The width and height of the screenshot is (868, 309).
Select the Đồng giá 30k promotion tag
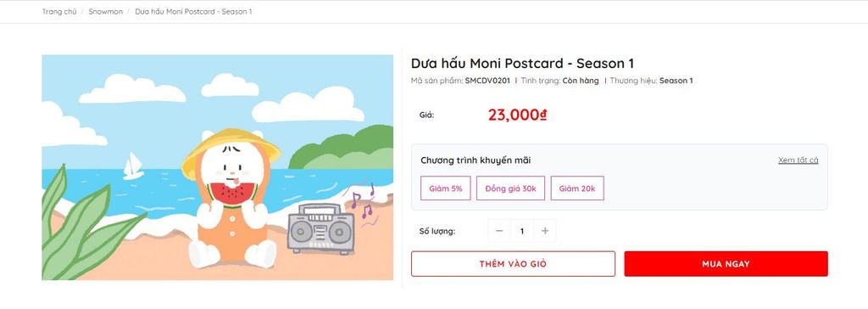point(510,188)
